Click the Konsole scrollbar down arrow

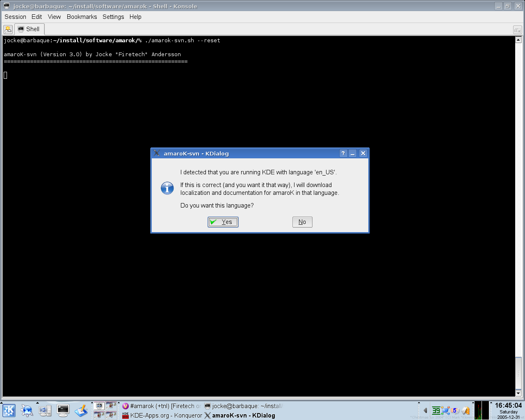pyautogui.click(x=518, y=393)
